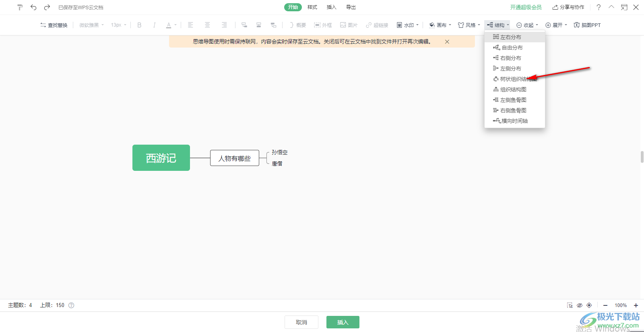Toggle the eye view icon in the status bar
Screen dimensions: 644x332
(x=580, y=305)
